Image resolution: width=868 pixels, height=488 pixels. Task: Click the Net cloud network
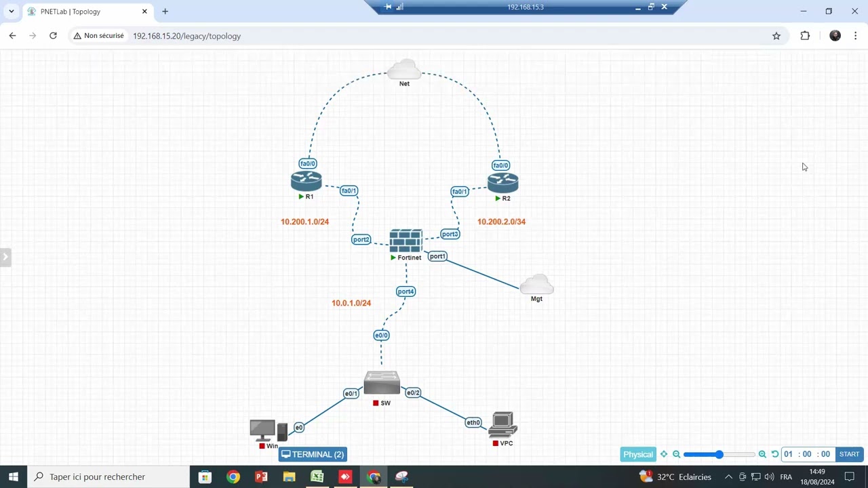[x=404, y=69]
